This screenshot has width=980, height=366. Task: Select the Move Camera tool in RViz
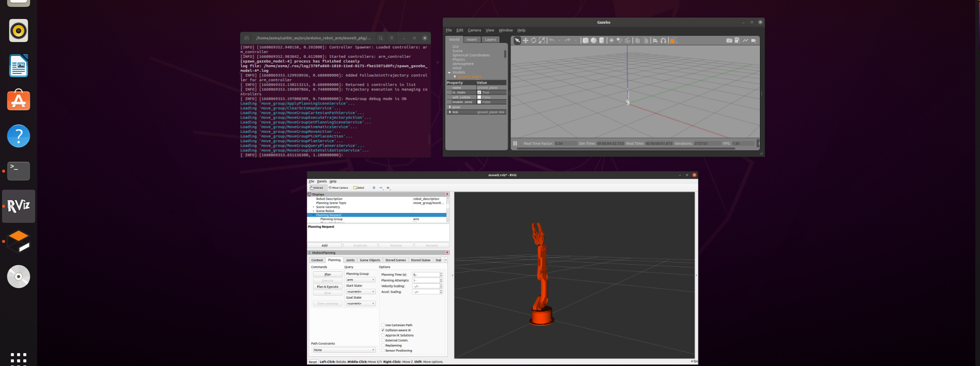(x=338, y=188)
